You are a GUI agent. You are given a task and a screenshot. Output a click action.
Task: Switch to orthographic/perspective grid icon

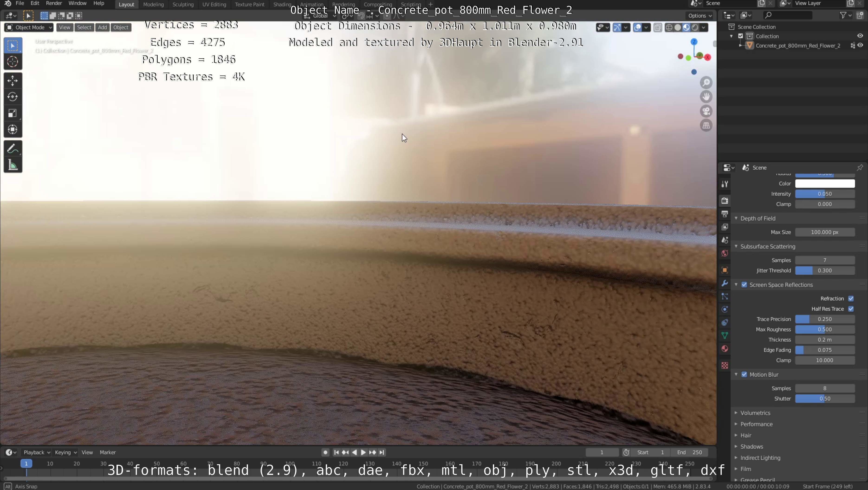pos(706,125)
